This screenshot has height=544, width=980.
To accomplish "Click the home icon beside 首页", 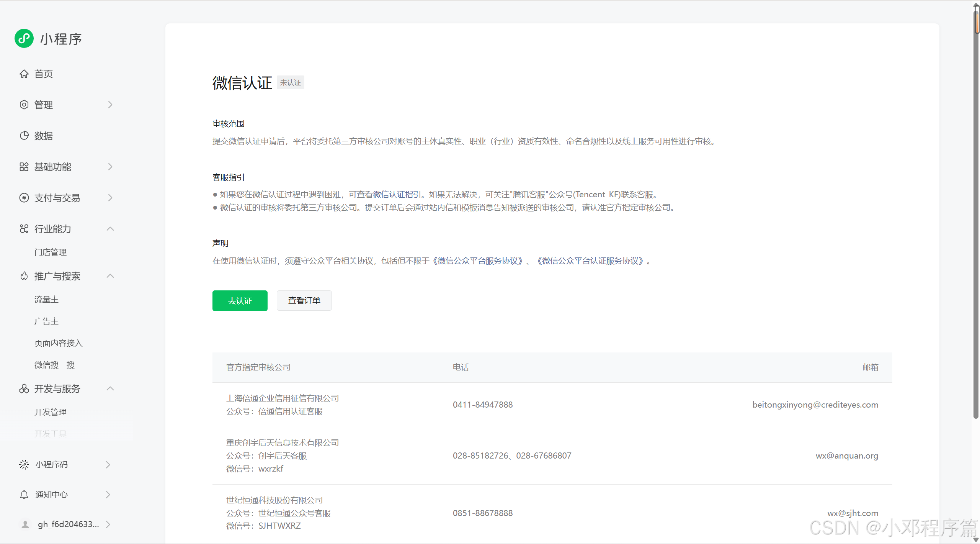I will pyautogui.click(x=24, y=74).
